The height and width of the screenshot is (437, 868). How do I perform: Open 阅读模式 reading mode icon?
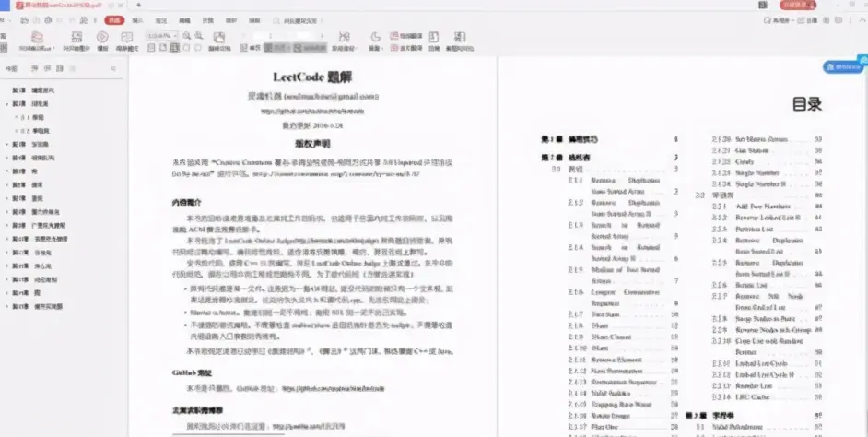coord(127,38)
